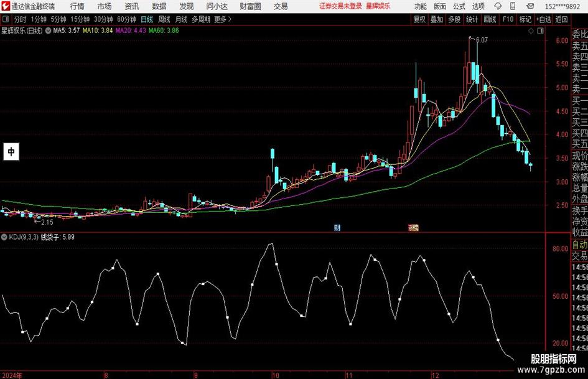Image resolution: width=588 pixels, height=379 pixels.
Task: Switch to 周线 weekly period
Action: [x=164, y=19]
